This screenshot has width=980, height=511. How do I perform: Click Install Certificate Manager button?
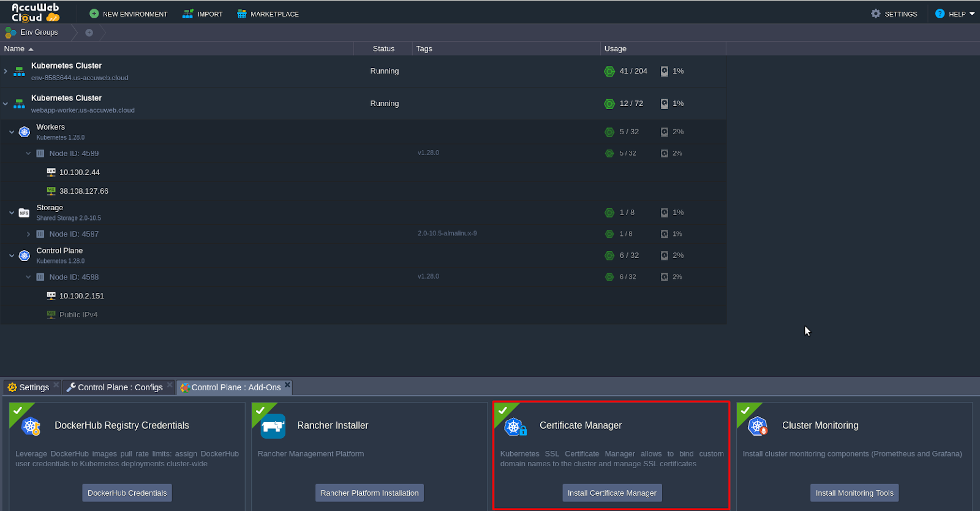pyautogui.click(x=612, y=493)
